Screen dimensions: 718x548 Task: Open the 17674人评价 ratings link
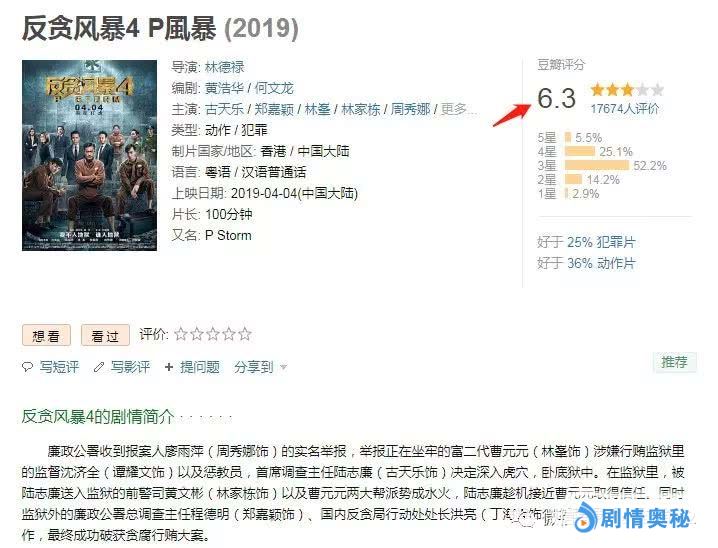pyautogui.click(x=624, y=108)
